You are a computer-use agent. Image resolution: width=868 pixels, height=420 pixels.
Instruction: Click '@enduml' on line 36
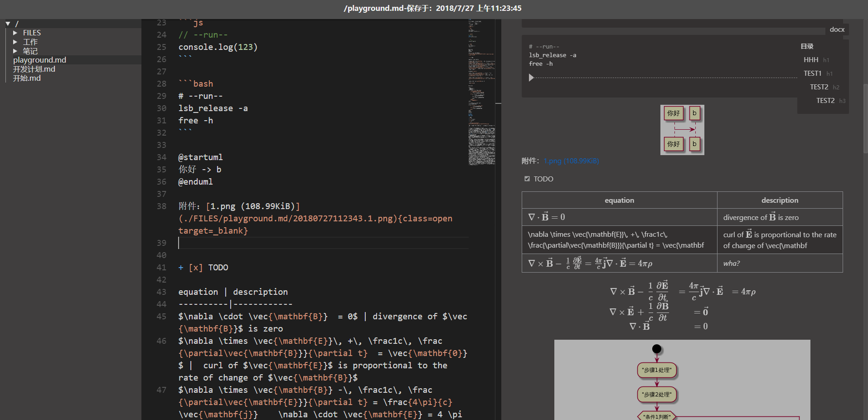pos(195,182)
